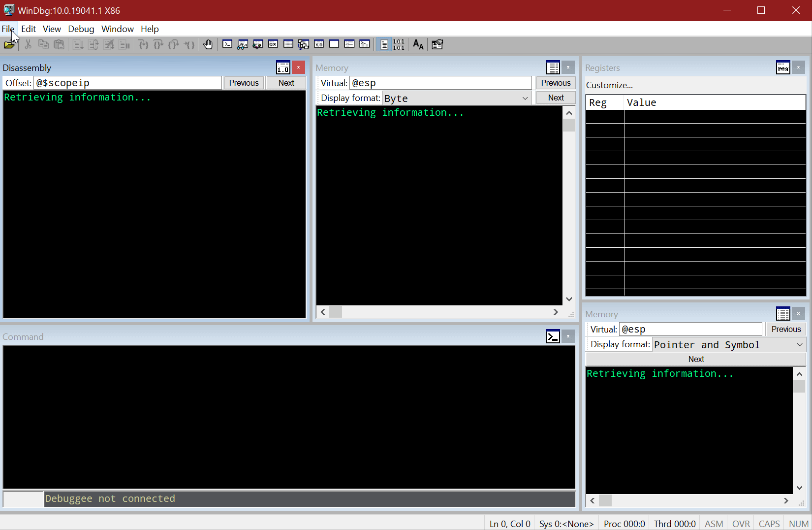Screen dimensions: 812x530
Task: Open the View menu
Action: coord(52,29)
